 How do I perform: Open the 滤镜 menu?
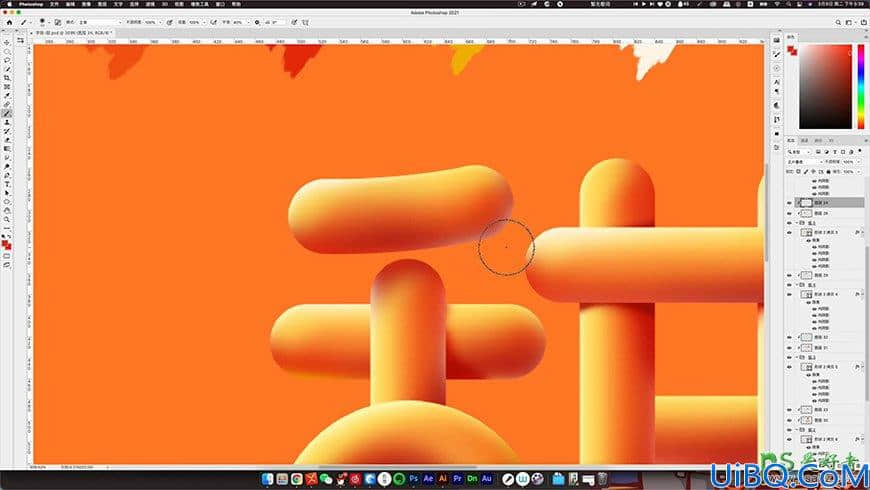150,4
